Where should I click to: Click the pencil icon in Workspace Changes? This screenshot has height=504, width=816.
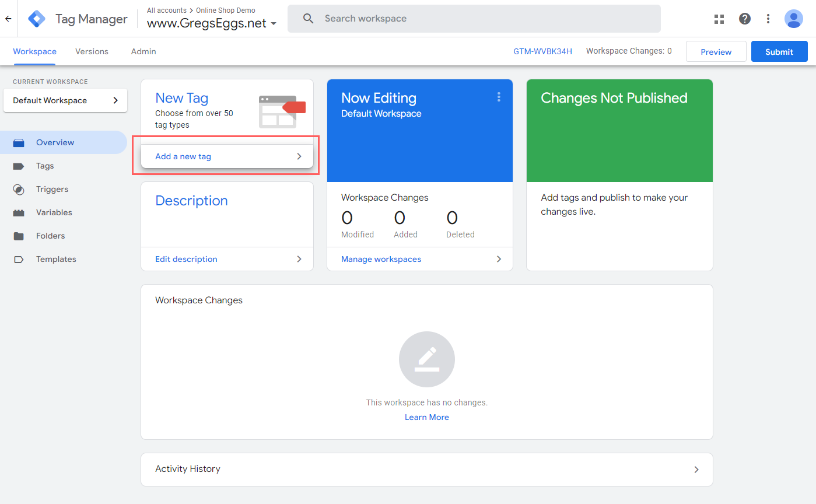point(427,359)
